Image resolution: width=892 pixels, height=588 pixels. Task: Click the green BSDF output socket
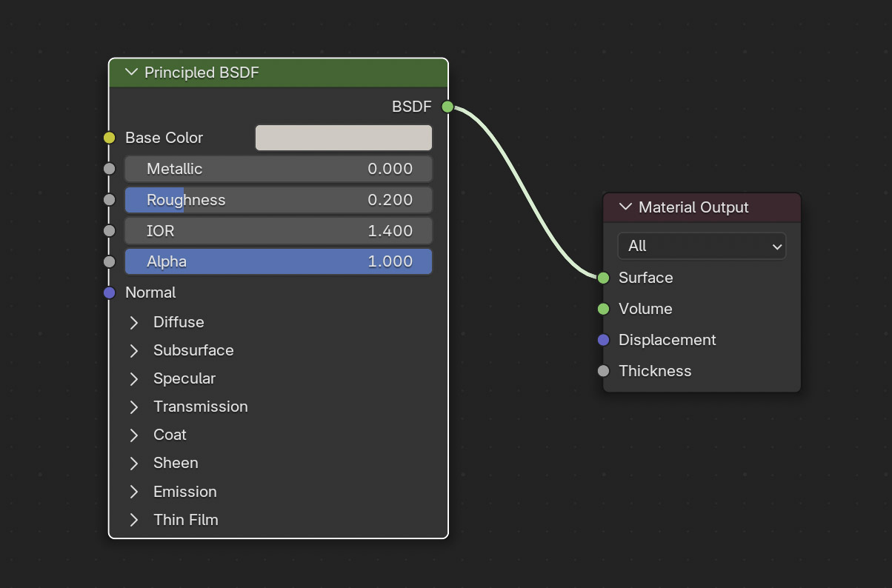point(447,107)
